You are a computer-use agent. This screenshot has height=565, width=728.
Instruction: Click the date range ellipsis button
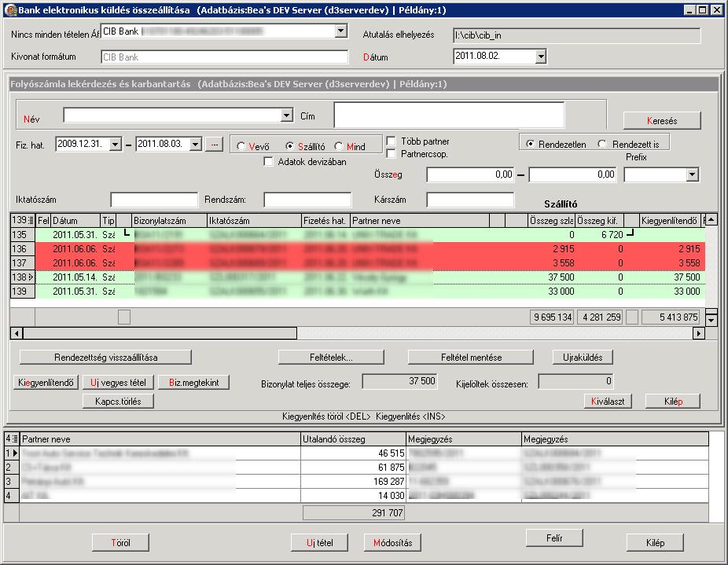coord(214,144)
